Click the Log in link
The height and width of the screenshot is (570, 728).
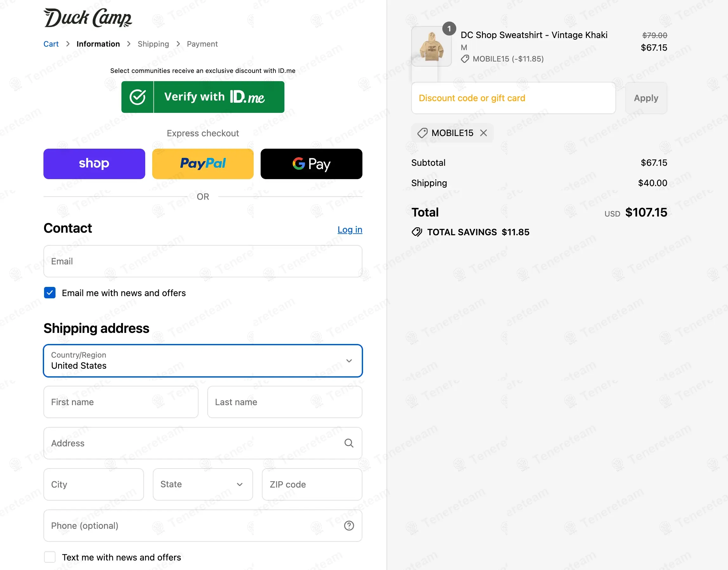click(x=349, y=230)
